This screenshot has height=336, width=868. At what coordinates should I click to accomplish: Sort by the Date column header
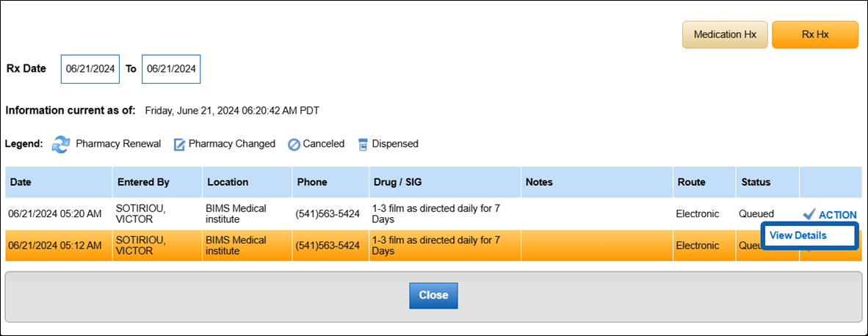tap(21, 182)
